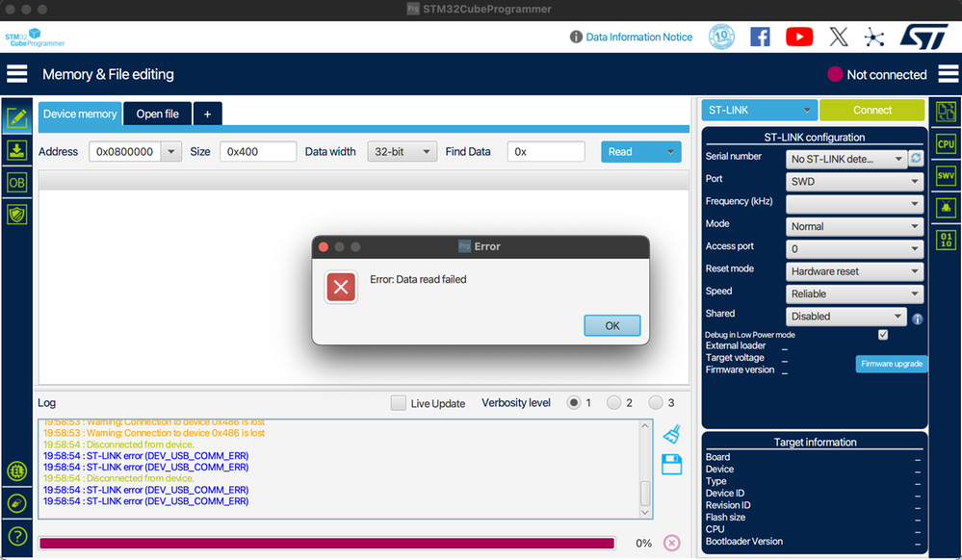Open the Speed Reliable dropdown
Viewport: 962px width, 560px height.
[x=855, y=293]
